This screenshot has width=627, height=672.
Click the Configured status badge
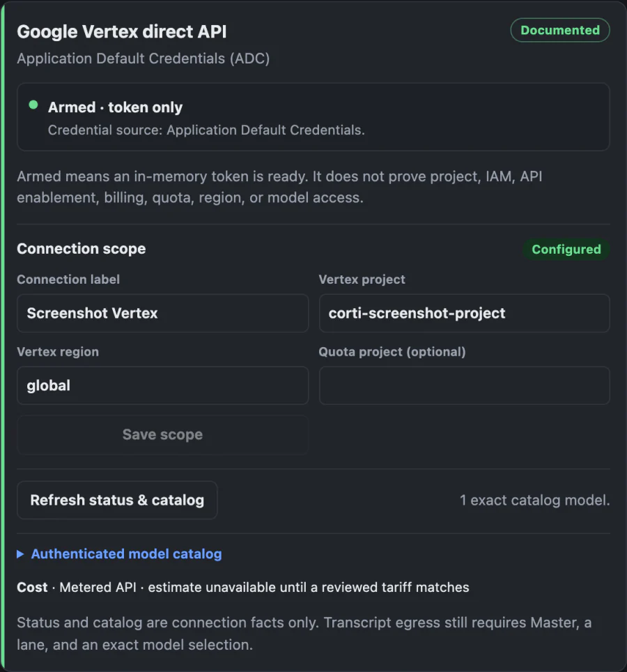click(x=566, y=249)
